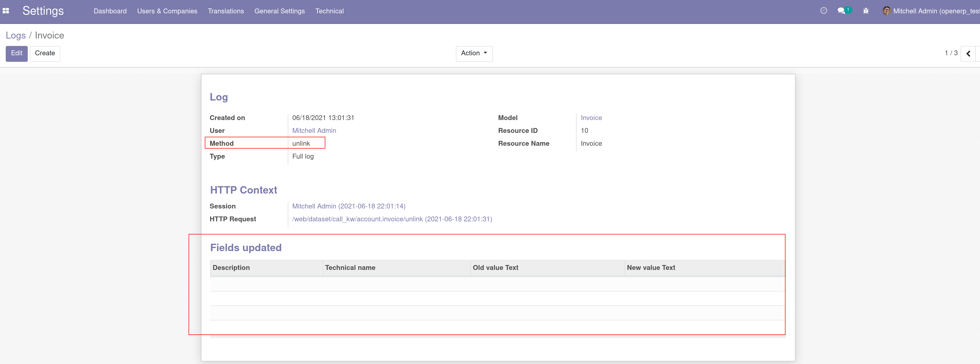Open the Users & Companies menu
The height and width of the screenshot is (364, 980).
167,11
